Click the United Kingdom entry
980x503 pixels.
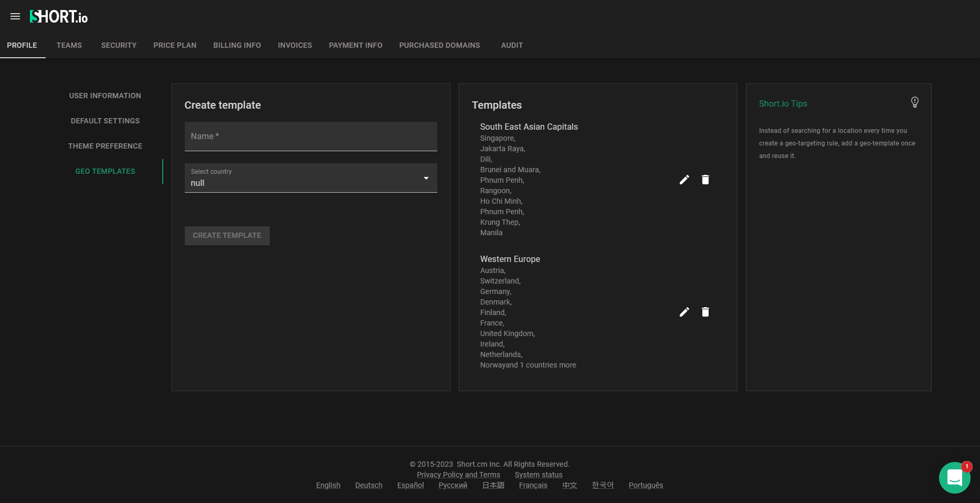[508, 333]
